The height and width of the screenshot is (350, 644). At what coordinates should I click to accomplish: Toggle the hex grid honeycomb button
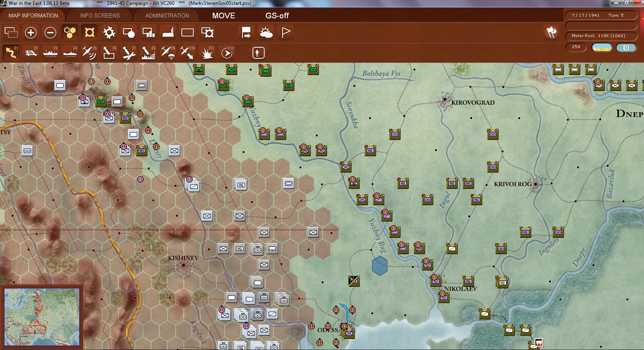(70, 32)
